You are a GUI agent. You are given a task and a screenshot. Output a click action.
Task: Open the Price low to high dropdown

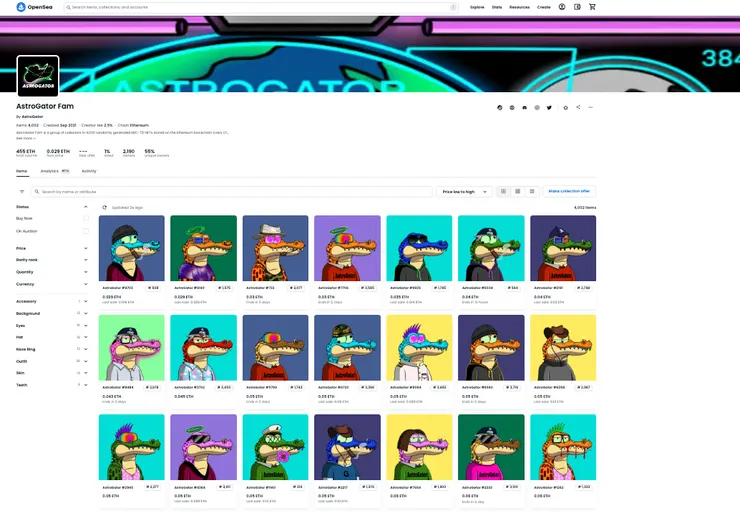tap(464, 191)
